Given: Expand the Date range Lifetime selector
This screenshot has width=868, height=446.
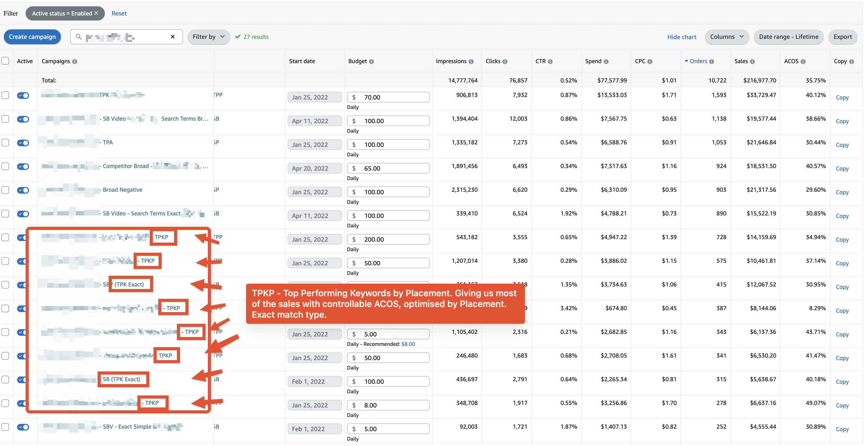Looking at the screenshot, I should point(789,36).
